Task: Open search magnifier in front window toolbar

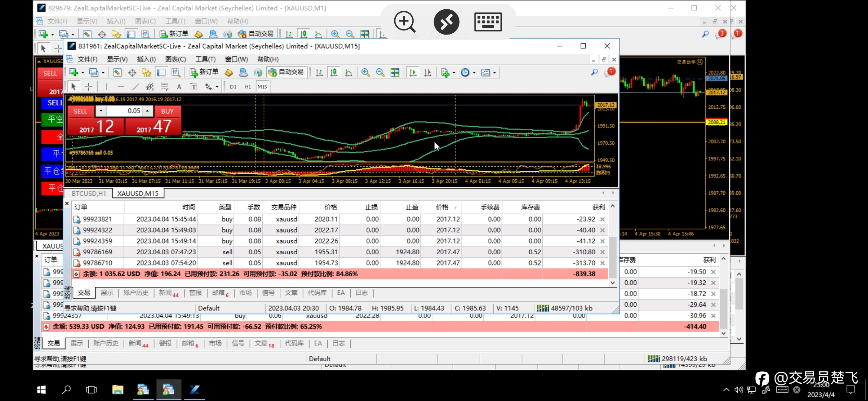Action: click(x=594, y=72)
